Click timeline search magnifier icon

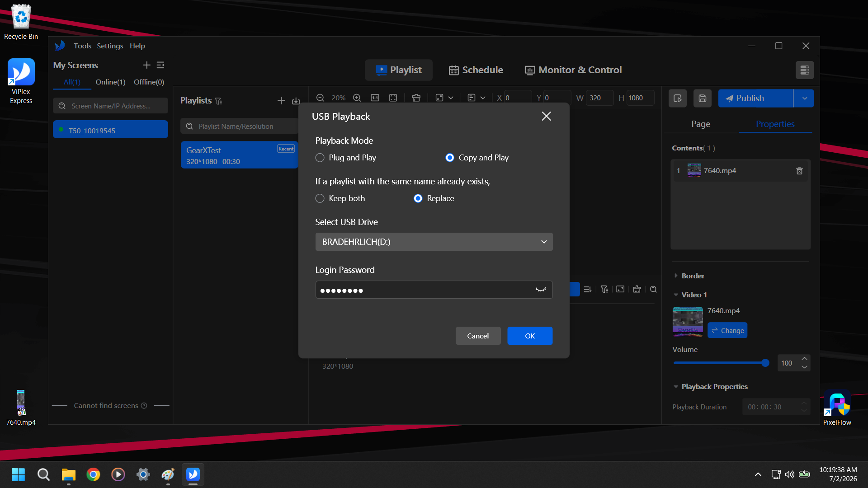(x=653, y=289)
